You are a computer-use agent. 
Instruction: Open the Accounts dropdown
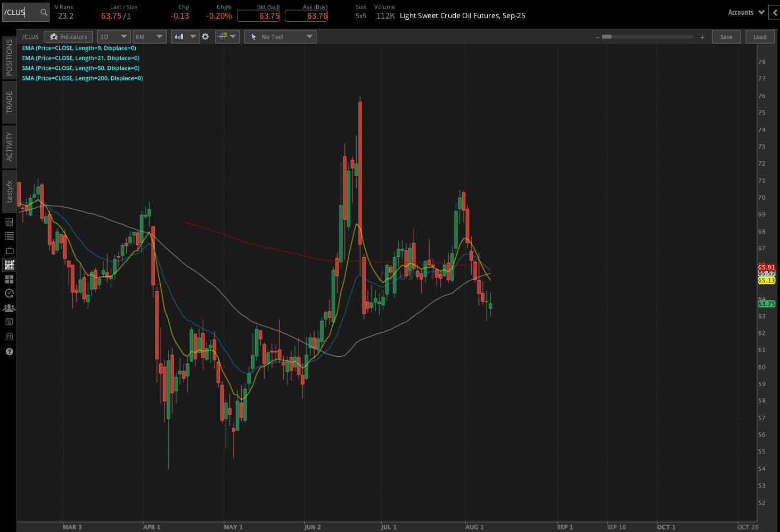[745, 12]
